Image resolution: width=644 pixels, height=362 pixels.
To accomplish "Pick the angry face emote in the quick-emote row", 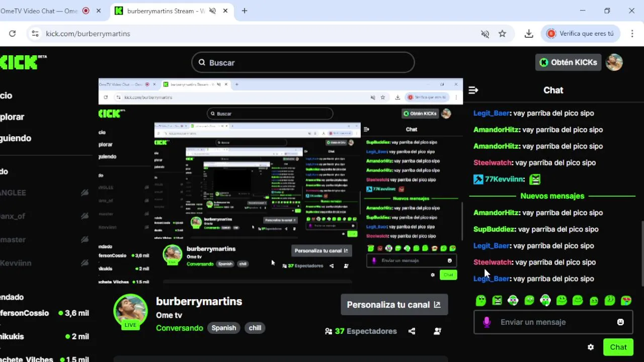I will tap(497, 300).
